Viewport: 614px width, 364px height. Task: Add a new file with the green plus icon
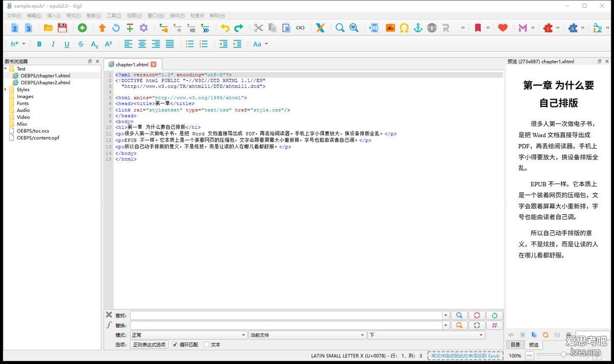(82, 28)
